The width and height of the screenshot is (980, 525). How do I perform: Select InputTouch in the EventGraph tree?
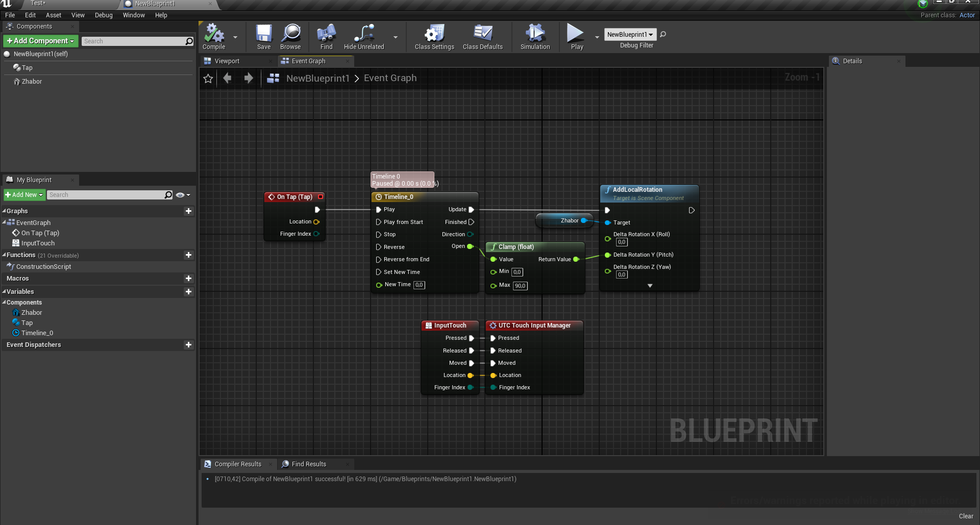[x=38, y=243]
